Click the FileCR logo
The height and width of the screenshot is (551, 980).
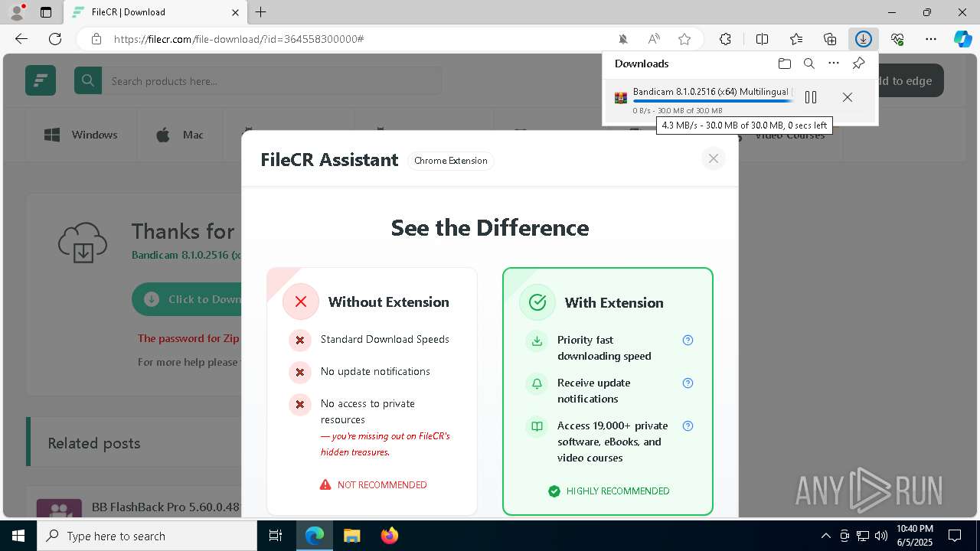pyautogui.click(x=41, y=80)
